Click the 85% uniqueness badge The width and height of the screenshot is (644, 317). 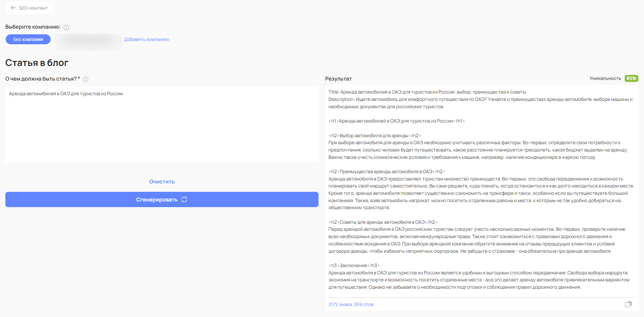click(x=631, y=78)
